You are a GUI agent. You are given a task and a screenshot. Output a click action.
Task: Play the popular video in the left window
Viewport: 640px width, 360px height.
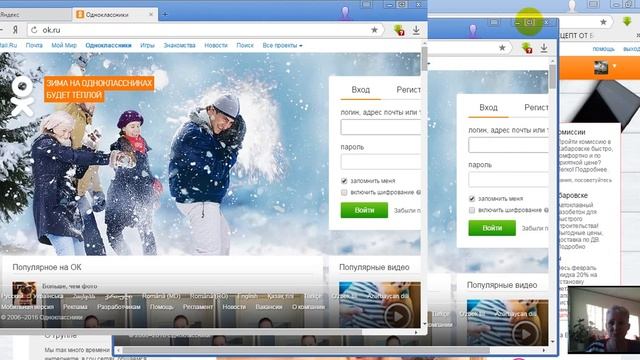398,316
